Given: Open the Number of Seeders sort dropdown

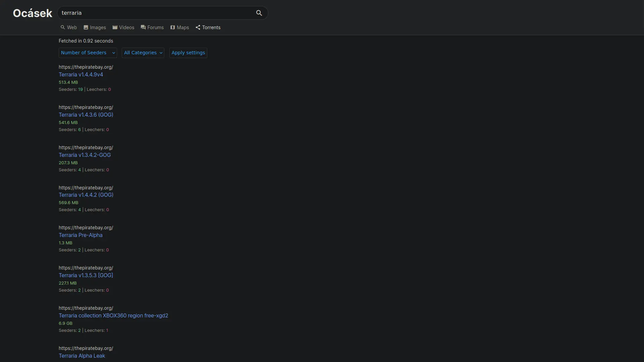Looking at the screenshot, I should click(x=88, y=53).
